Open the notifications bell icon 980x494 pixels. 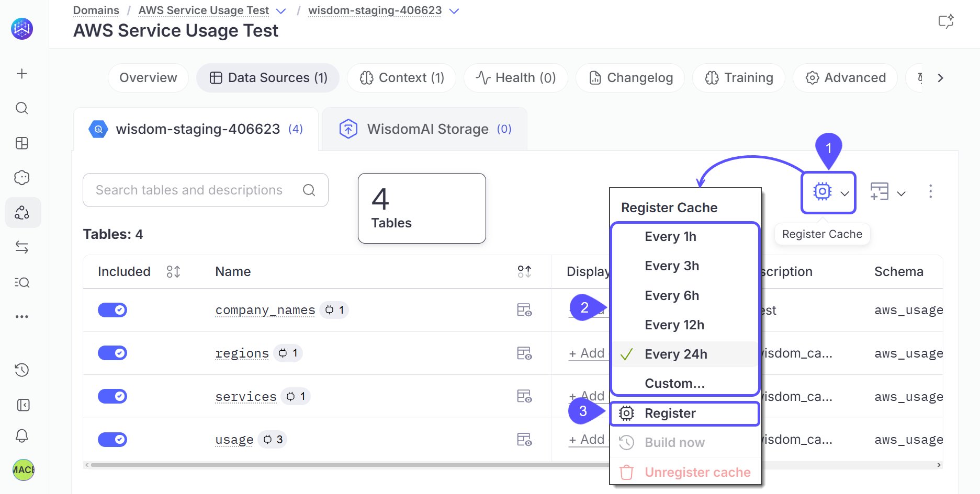(22, 436)
